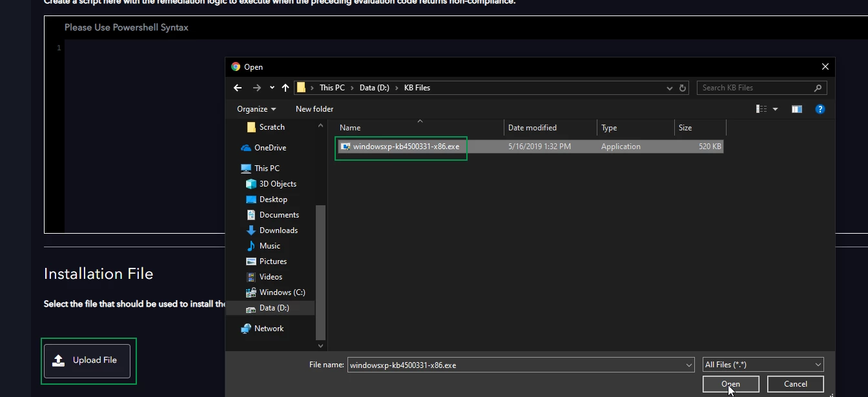The image size is (868, 397).
Task: Refresh the KB Files folder
Action: 683,88
